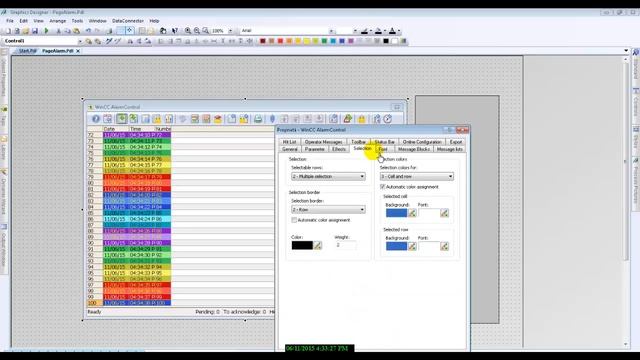This screenshot has width=640, height=360.
Task: Click the green Run/Activate runtime icon
Action: [46, 31]
